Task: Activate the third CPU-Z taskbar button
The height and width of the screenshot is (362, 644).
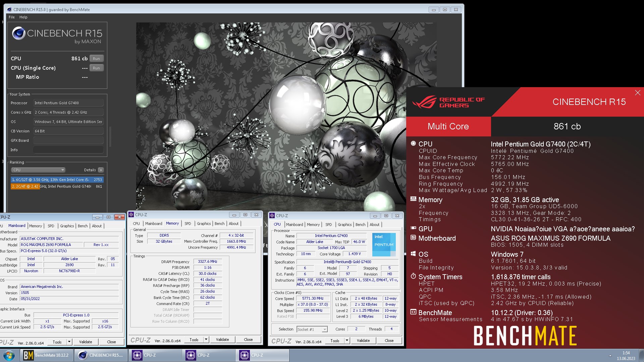Action: 262,355
